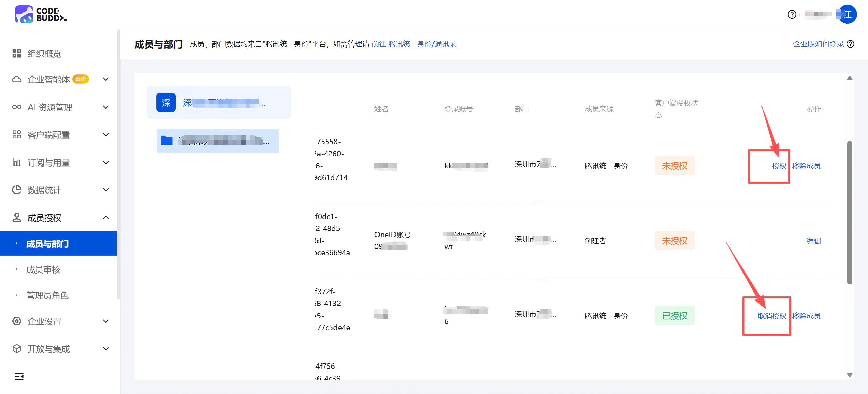868x394 pixels.
Task: Expand the 订阅与用量 chevron
Action: pyautogui.click(x=106, y=162)
